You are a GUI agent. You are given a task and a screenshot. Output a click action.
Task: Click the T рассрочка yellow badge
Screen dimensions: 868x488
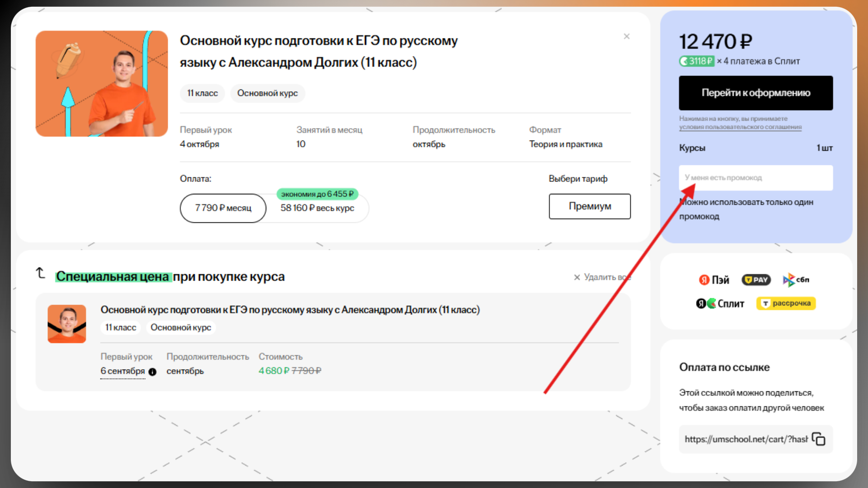coord(786,304)
